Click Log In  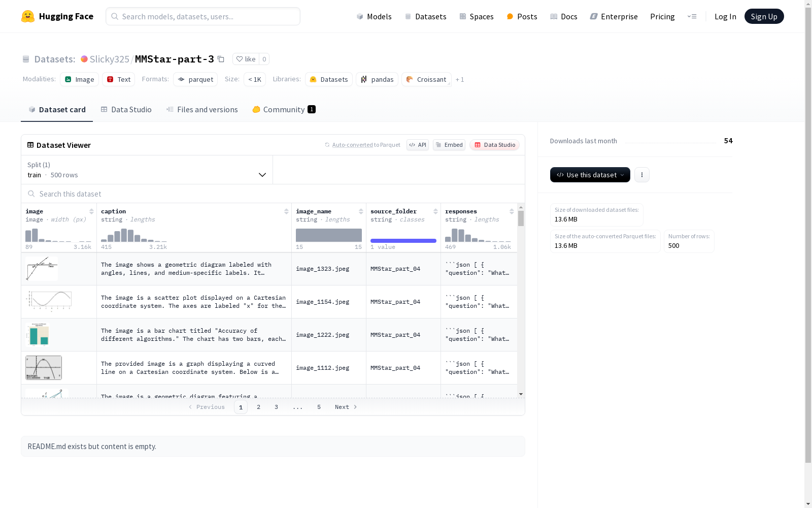(x=725, y=16)
